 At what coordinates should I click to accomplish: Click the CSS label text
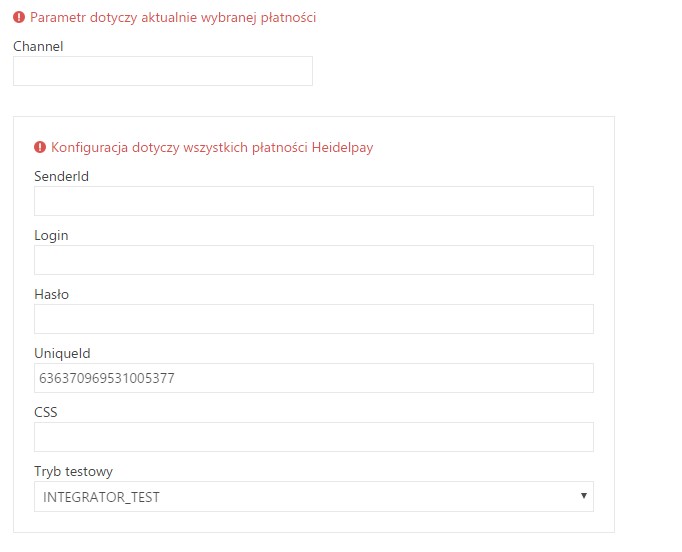46,412
